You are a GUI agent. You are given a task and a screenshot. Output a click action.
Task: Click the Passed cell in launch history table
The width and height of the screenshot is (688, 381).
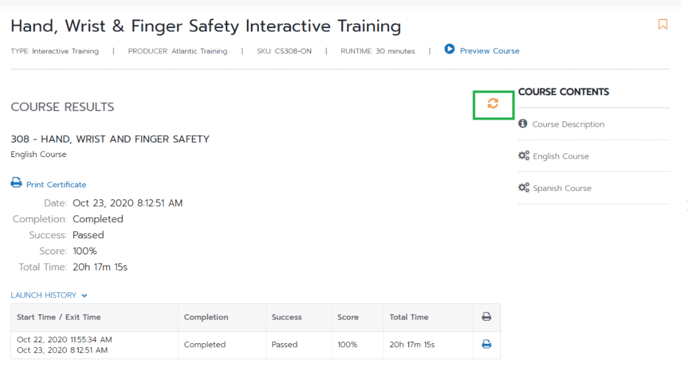284,345
